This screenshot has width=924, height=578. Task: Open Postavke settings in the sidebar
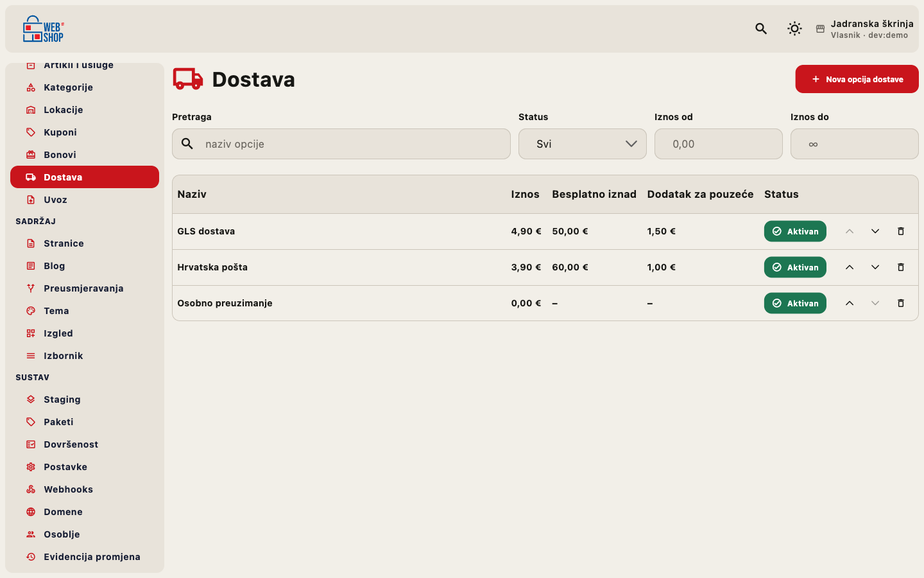tap(85, 467)
